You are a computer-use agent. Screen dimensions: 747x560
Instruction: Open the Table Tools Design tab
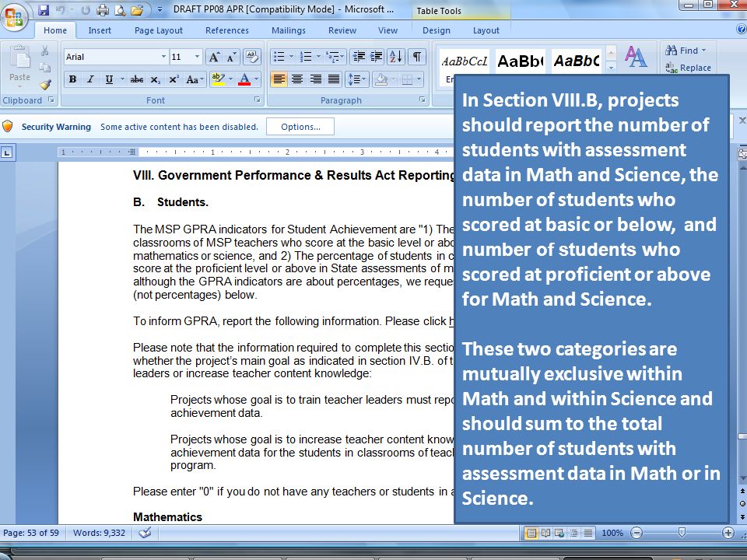pyautogui.click(x=437, y=30)
